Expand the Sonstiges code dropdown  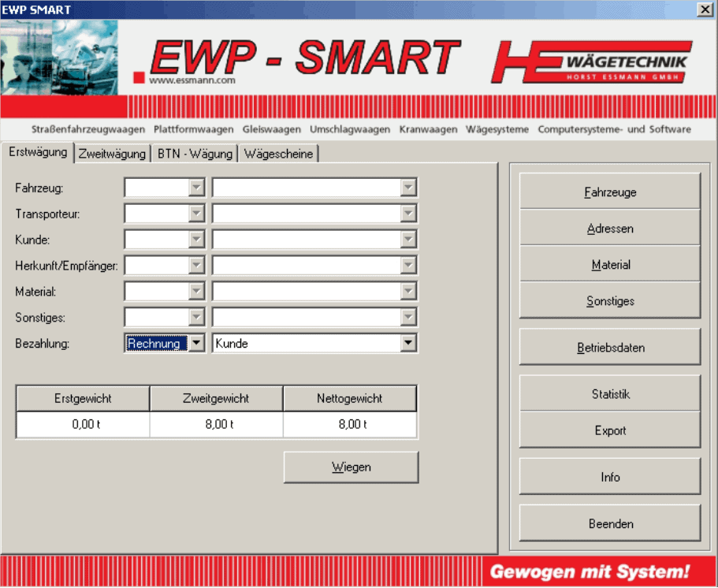(196, 318)
